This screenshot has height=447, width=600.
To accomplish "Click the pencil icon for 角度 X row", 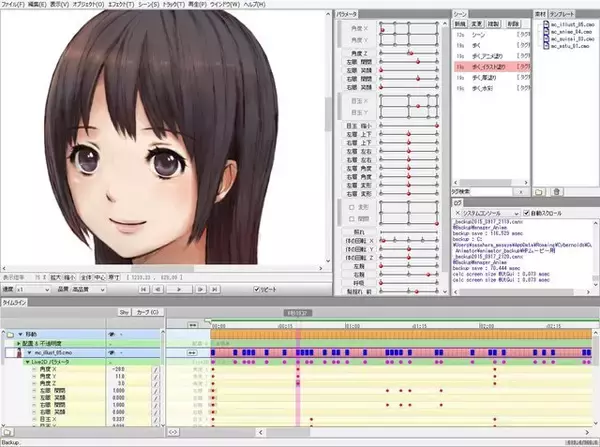I will (x=156, y=369).
